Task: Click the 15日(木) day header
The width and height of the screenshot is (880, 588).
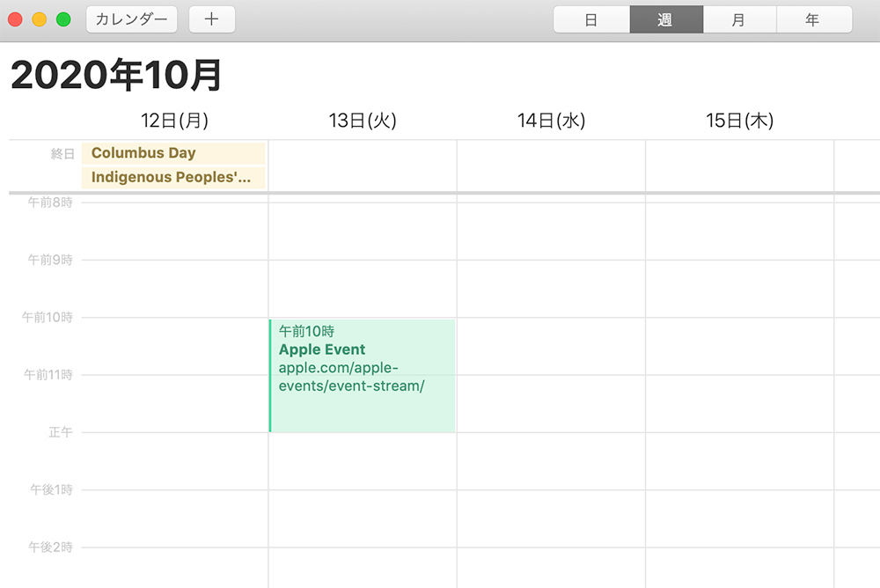Action: (x=740, y=121)
